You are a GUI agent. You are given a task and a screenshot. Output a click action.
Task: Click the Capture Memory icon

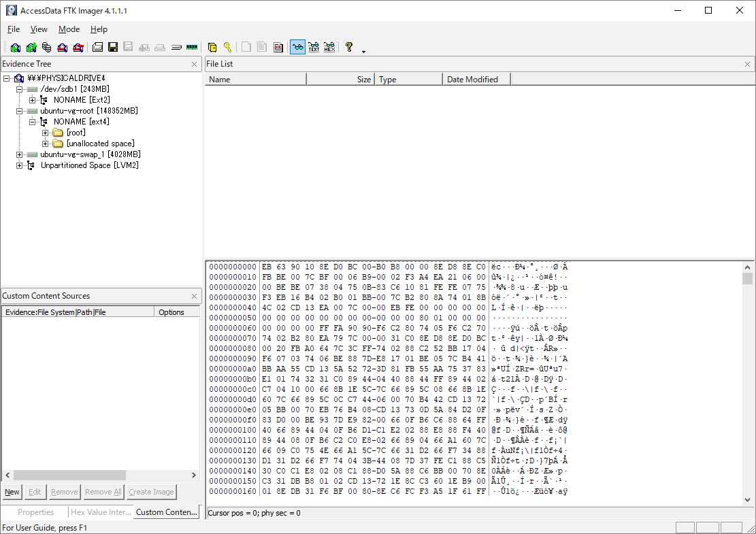[x=192, y=47]
